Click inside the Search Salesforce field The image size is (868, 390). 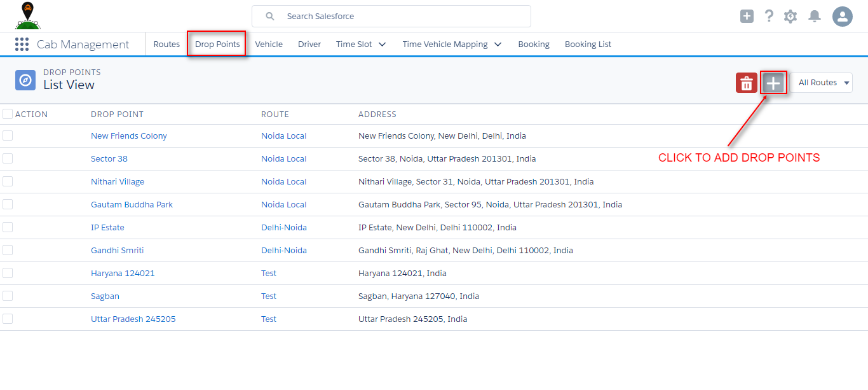(x=391, y=16)
